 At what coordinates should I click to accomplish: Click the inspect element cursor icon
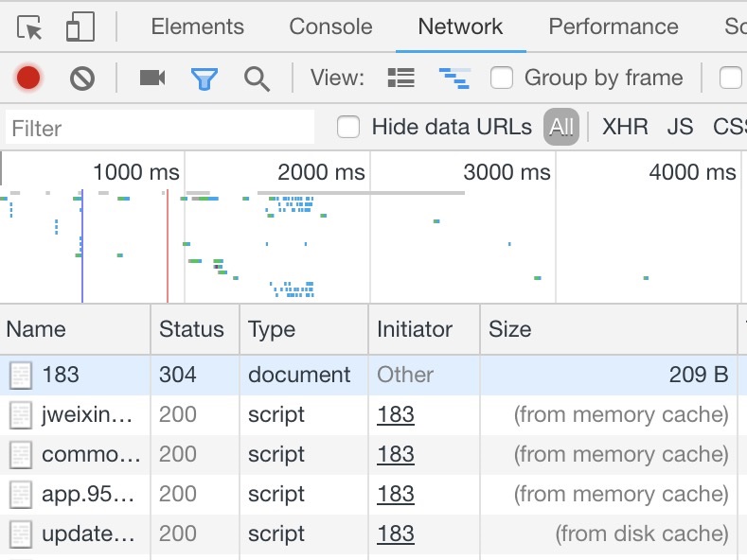coord(30,27)
